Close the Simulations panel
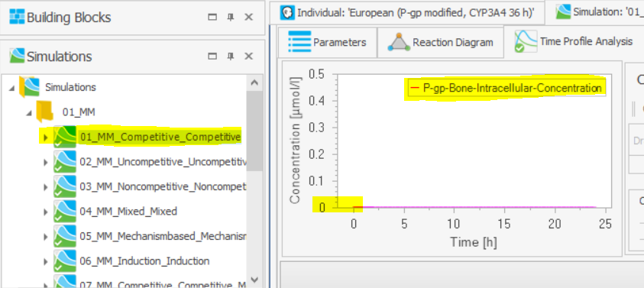644x288 pixels. tap(248, 56)
